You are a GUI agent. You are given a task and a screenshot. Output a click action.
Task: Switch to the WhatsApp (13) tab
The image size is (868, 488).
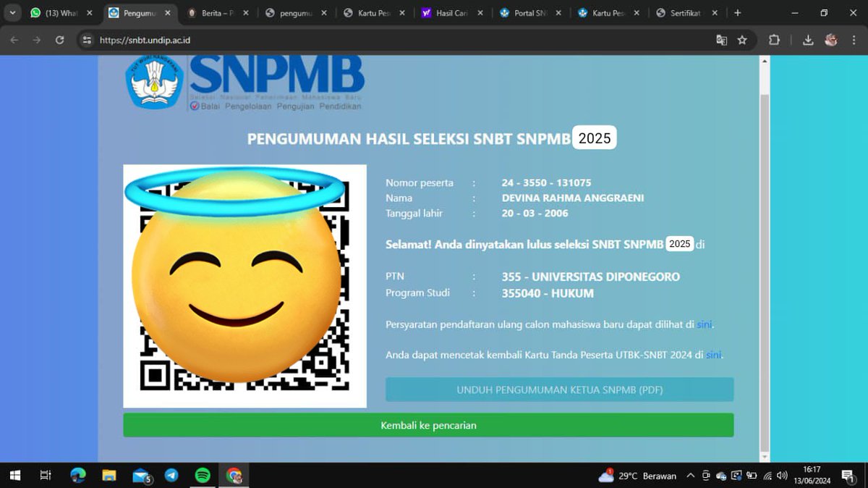(x=61, y=13)
